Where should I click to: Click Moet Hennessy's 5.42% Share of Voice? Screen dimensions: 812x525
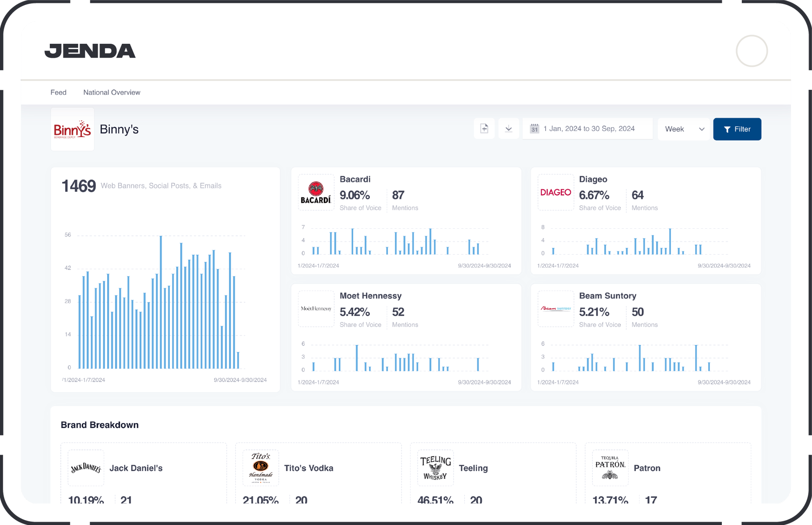(354, 312)
